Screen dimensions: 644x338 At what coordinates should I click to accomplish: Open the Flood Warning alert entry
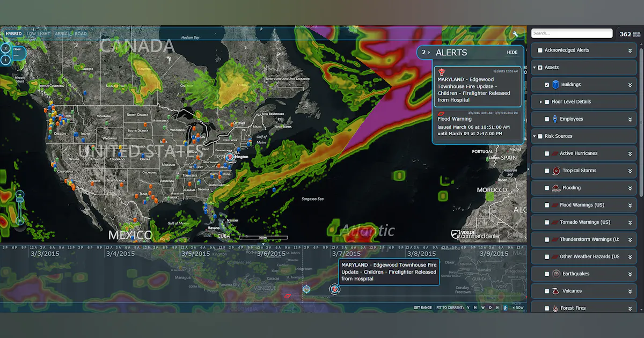[477, 125]
